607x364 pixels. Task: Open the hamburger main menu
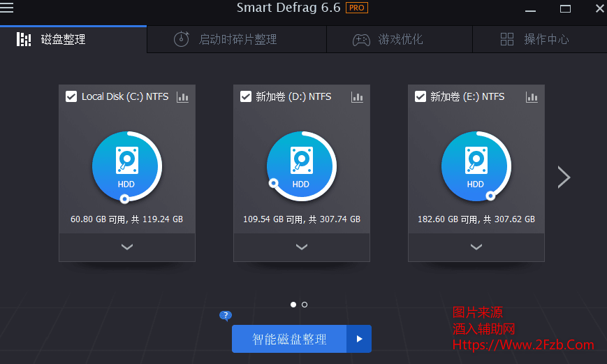pos(7,8)
